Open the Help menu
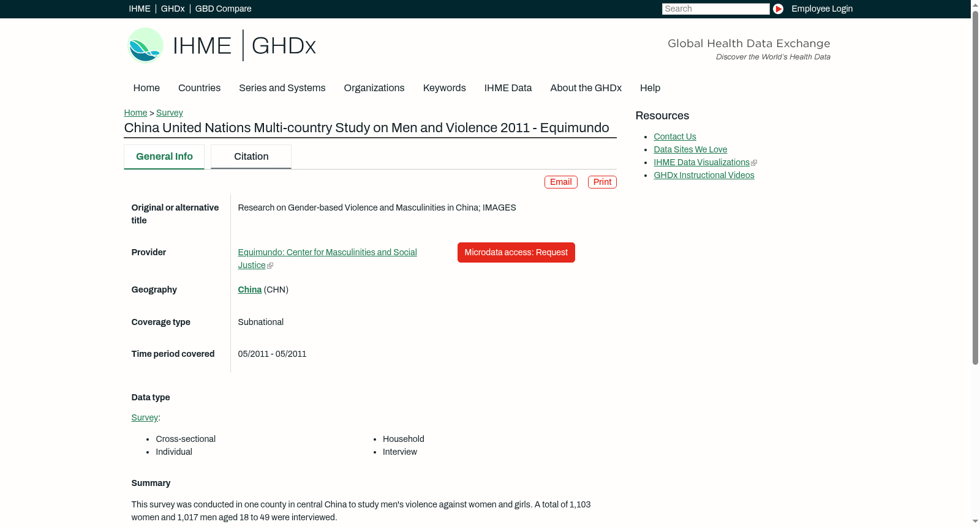This screenshot has width=980, height=527. click(x=650, y=88)
